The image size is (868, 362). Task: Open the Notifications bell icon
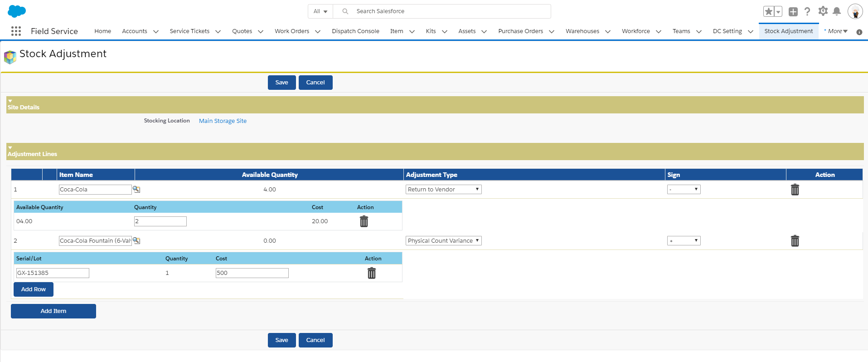837,11
